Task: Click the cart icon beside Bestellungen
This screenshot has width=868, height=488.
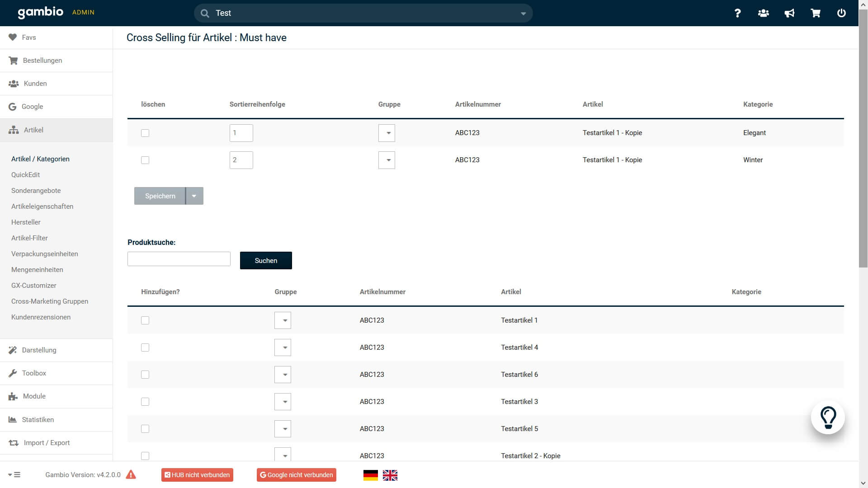Action: point(13,61)
